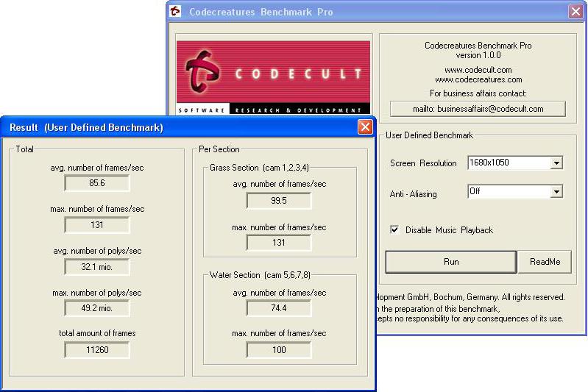Click the Disable Music Playback label
Viewport: 588px width, 392px height.
pos(449,230)
